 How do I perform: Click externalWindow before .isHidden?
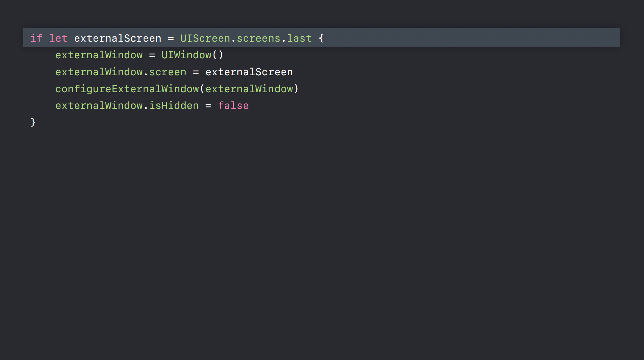[x=99, y=106]
